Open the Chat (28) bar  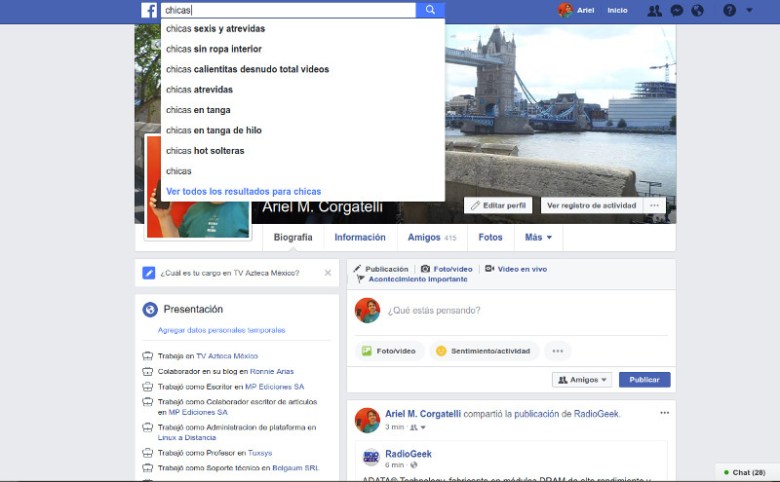pos(745,472)
